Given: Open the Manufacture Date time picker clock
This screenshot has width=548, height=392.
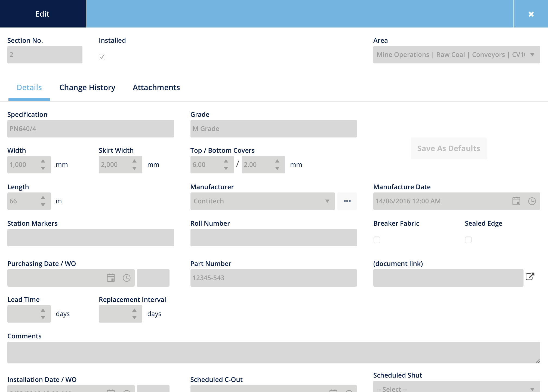Looking at the screenshot, I should tap(532, 201).
